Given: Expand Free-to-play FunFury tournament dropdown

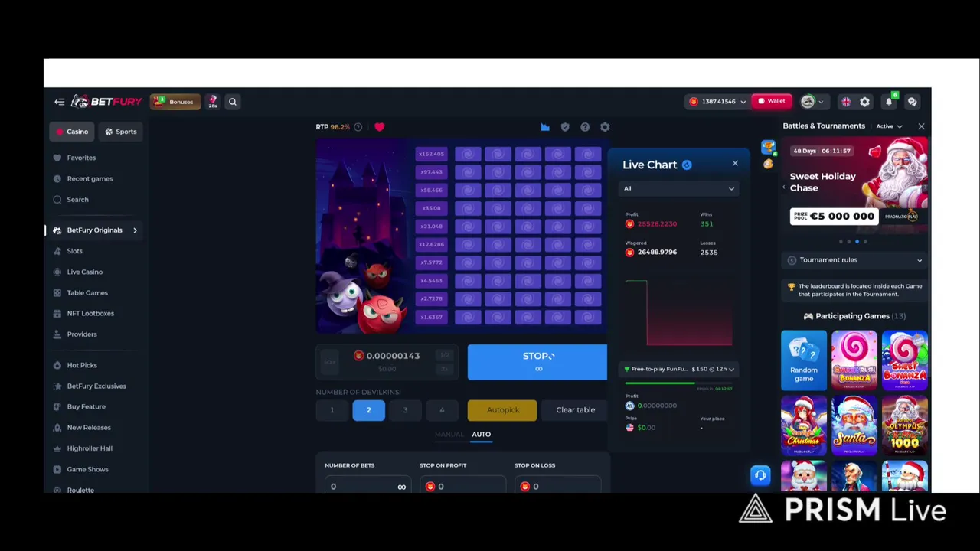Looking at the screenshot, I should [679, 369].
